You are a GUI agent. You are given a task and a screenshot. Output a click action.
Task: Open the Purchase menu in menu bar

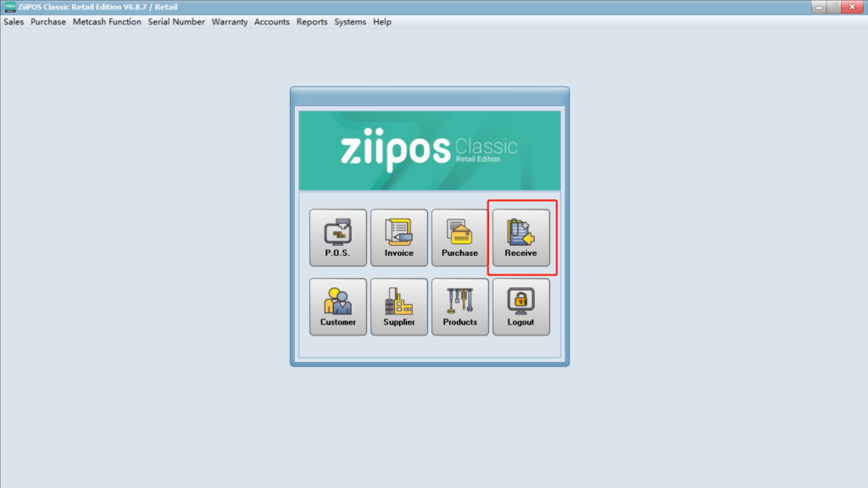tap(48, 22)
